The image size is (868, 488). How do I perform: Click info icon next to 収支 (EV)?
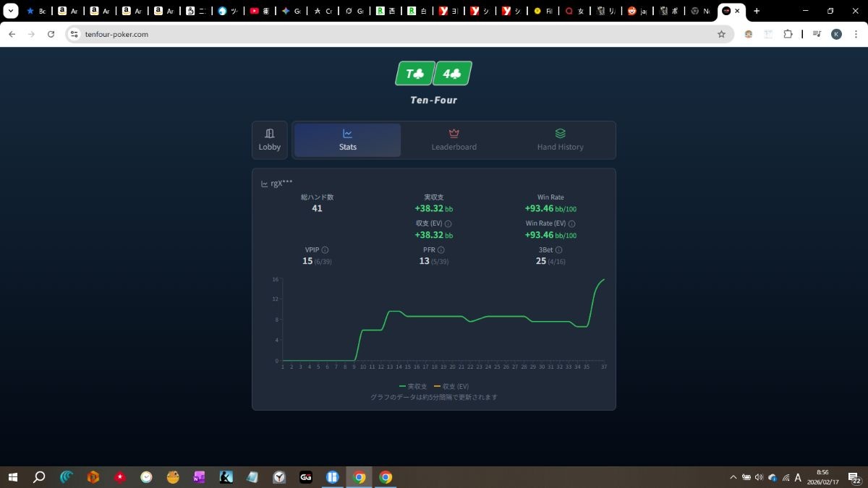(448, 224)
